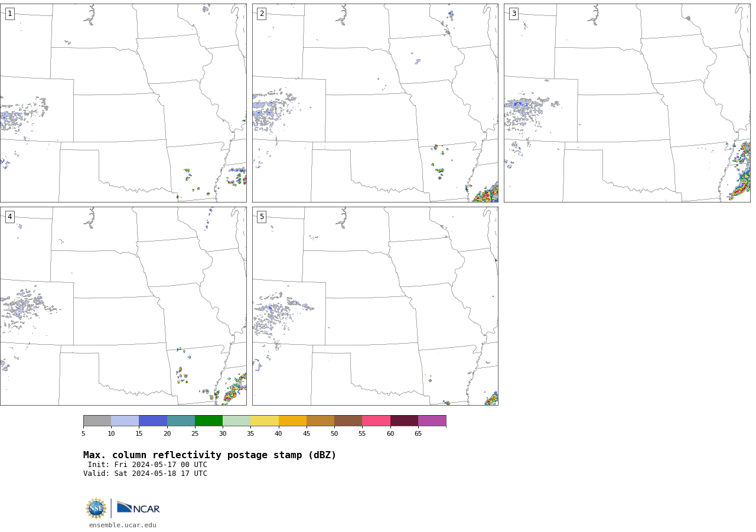Screen dimensions: 756x532
Task: Click the gray 5-10 dBZ color swatch
Action: tap(97, 421)
